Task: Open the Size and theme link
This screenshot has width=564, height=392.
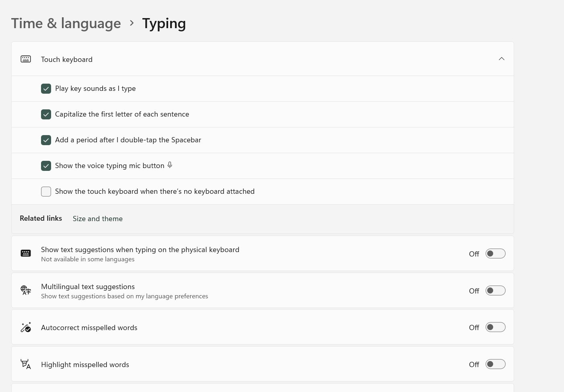Action: click(98, 219)
